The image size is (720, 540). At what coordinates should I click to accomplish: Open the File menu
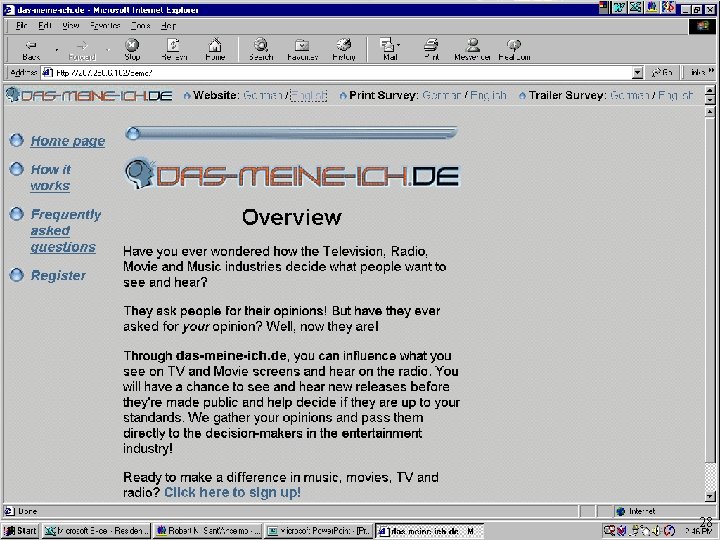(22, 26)
